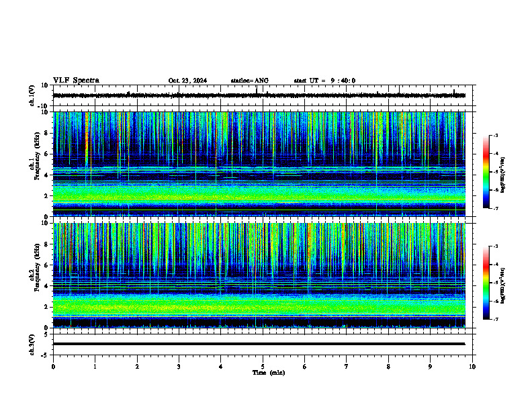Viewport: 532px width, 411px height.
Task: Click the ch.2 spectrogram plot
Action: click(x=259, y=275)
